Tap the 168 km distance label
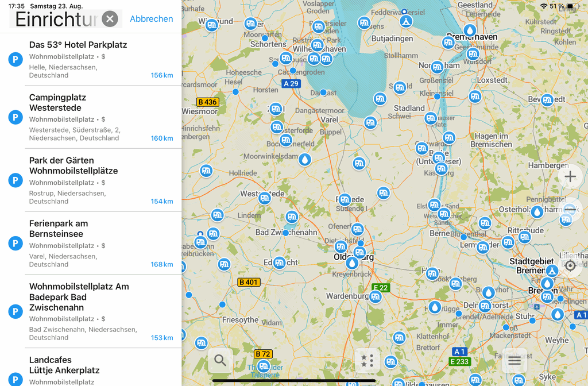Screen dimensions: 588x386 (162, 264)
